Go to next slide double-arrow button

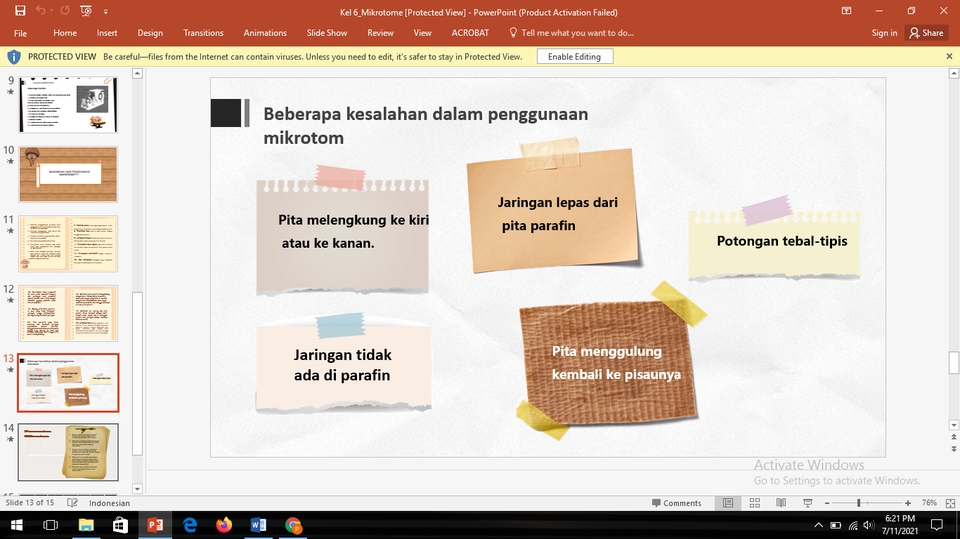tap(953, 449)
